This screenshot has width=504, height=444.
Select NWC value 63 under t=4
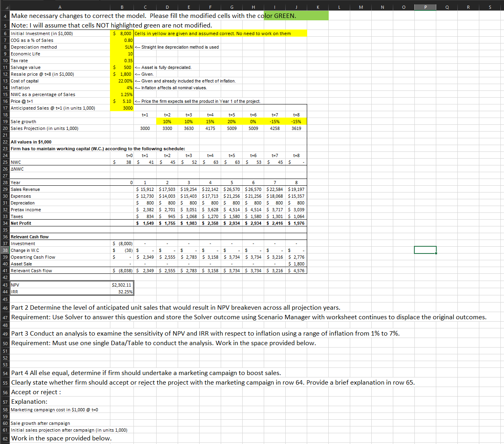point(210,162)
